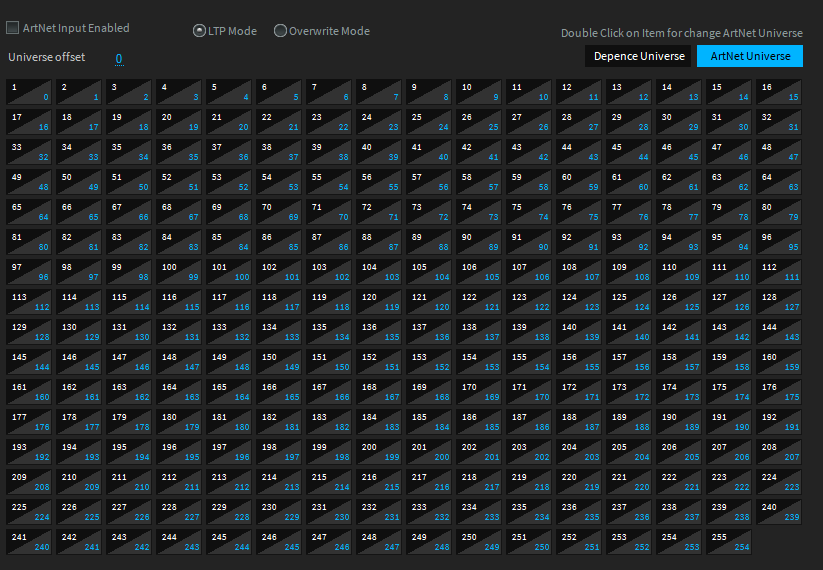Click universe cell 255
Viewport: 823px width, 570px height.
(x=729, y=542)
